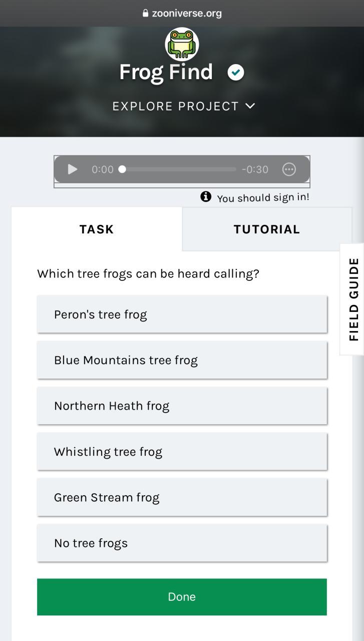Switch to the Tutorial tab
Screen dimensions: 364x641
pos(267,229)
